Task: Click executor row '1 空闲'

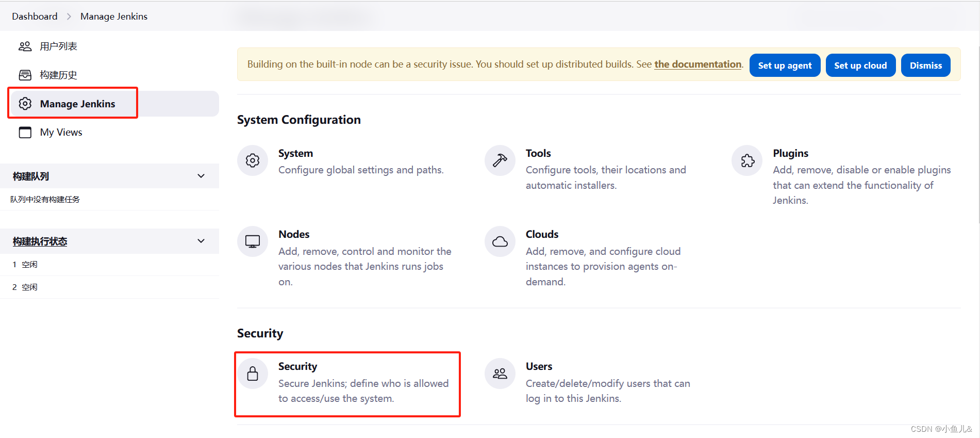Action: (x=109, y=265)
